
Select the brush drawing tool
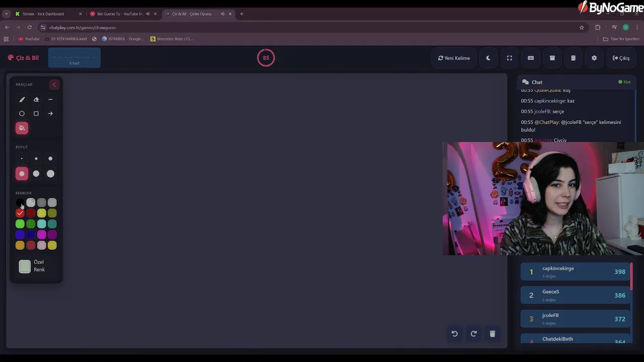[x=22, y=100]
